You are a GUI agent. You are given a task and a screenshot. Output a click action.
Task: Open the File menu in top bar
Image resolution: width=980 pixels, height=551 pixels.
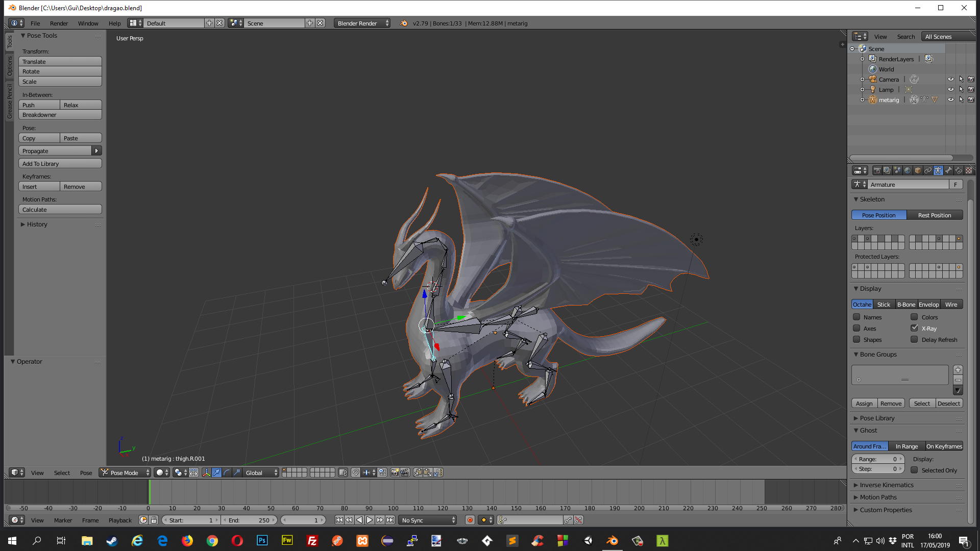point(34,22)
